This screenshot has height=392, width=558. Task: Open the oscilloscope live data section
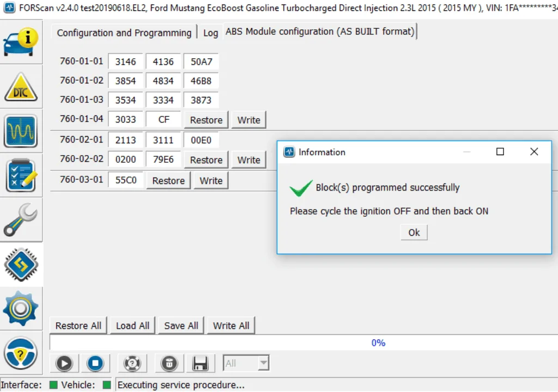(21, 131)
